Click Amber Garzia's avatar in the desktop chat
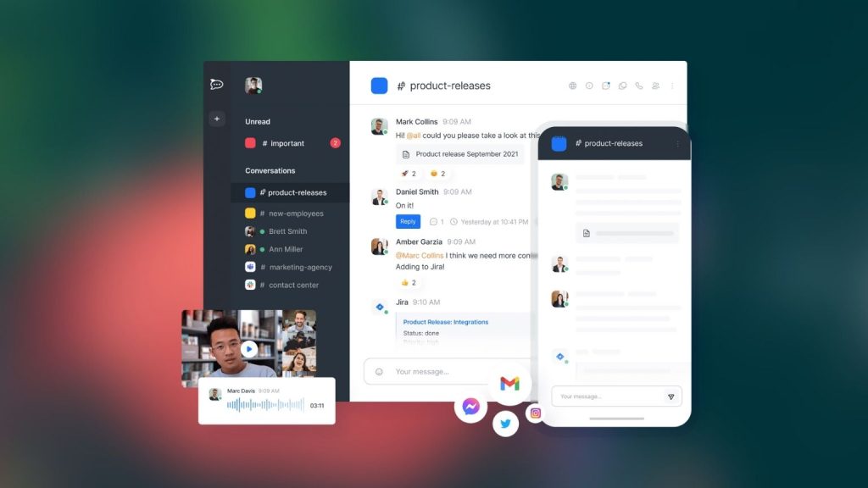This screenshot has width=868, height=488. click(379, 247)
